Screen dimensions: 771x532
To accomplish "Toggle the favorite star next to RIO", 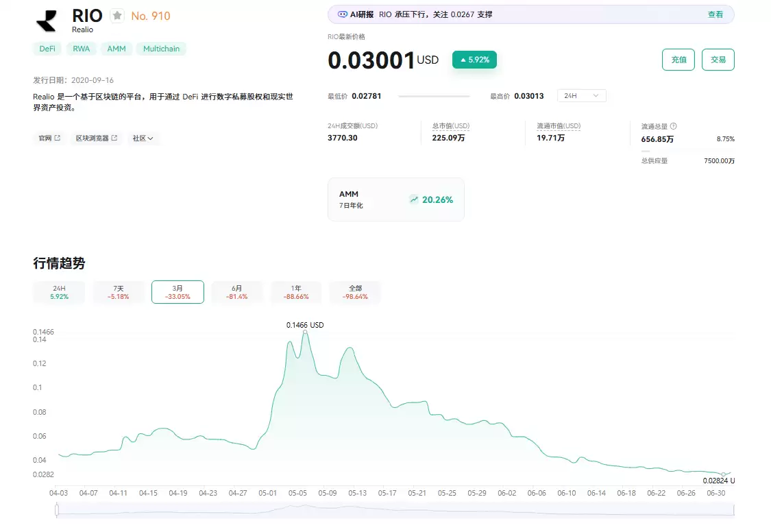I will click(x=117, y=16).
